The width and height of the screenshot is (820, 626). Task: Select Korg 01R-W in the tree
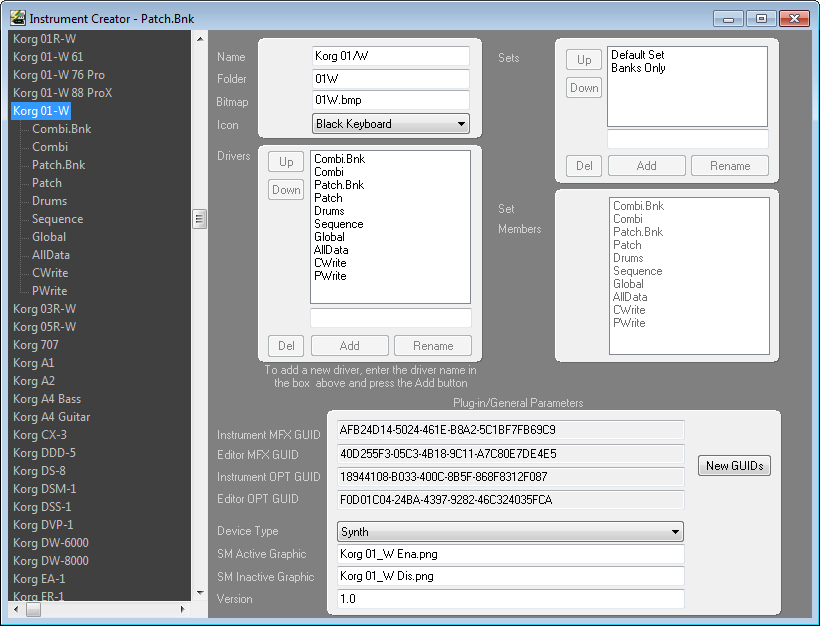(x=44, y=39)
